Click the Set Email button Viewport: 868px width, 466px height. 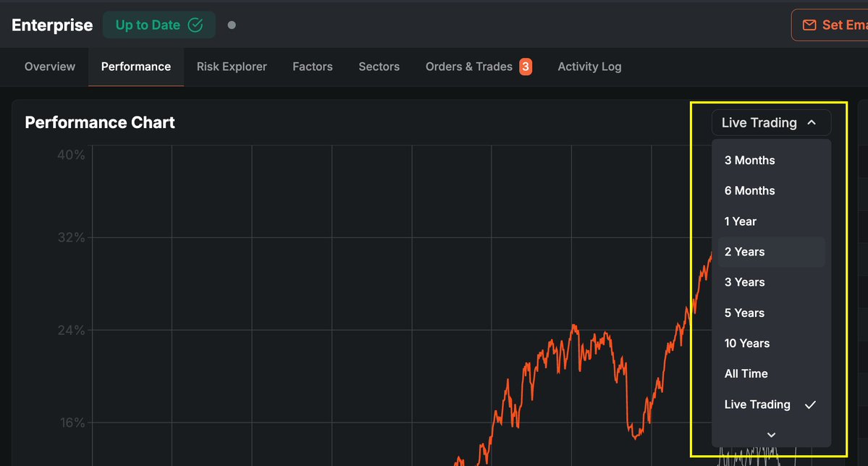pyautogui.click(x=829, y=25)
